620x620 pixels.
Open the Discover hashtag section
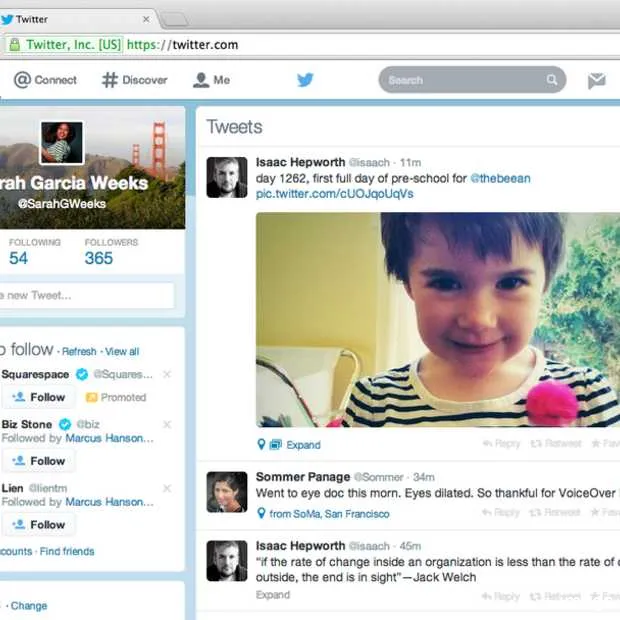tap(134, 80)
